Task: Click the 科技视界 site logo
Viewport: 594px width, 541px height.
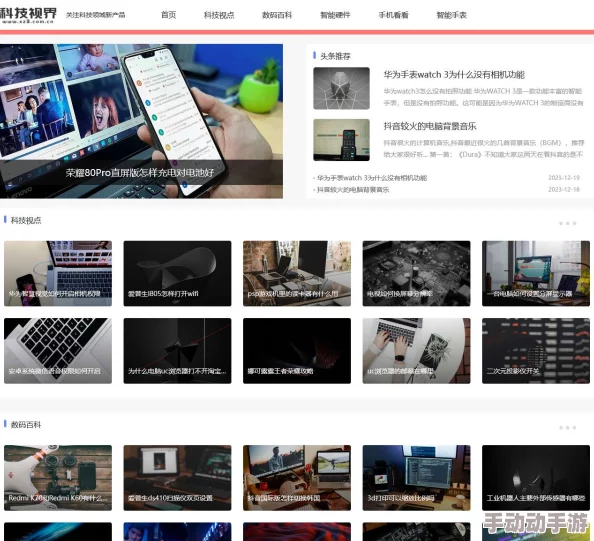Action: click(28, 15)
